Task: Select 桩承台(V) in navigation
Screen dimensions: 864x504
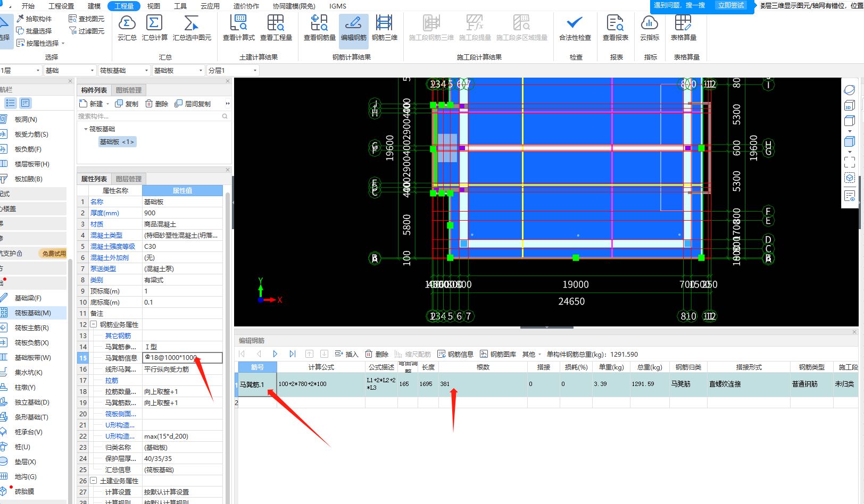Action: 28,432
